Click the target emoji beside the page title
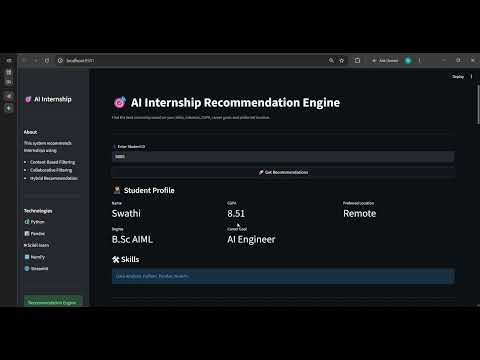Viewport: 480px width, 360px height. pos(120,102)
